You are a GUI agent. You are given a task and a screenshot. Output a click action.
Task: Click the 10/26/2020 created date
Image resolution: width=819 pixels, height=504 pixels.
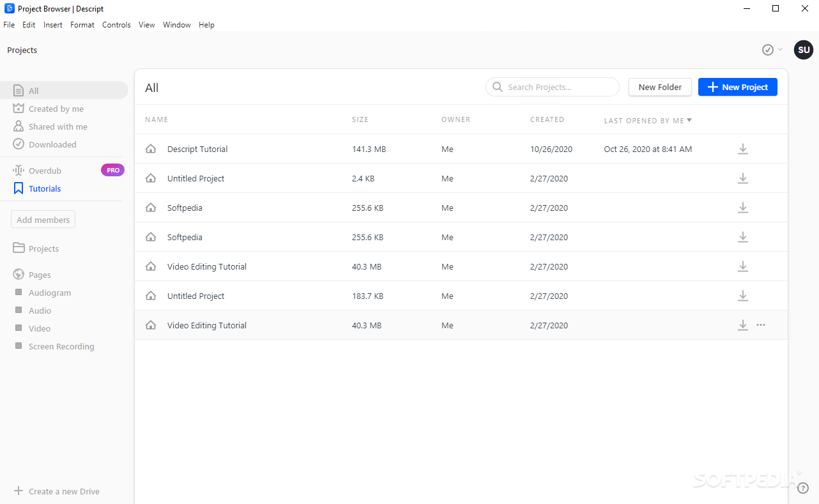click(x=551, y=149)
